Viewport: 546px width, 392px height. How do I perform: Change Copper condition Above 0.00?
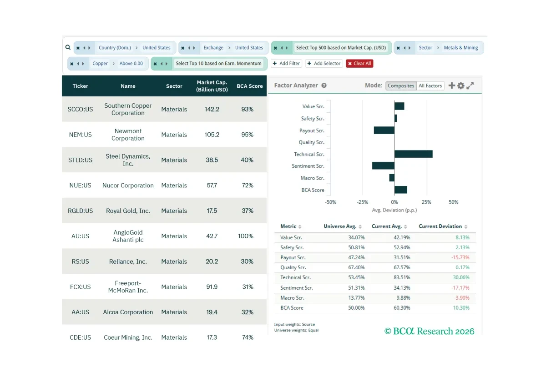131,64
